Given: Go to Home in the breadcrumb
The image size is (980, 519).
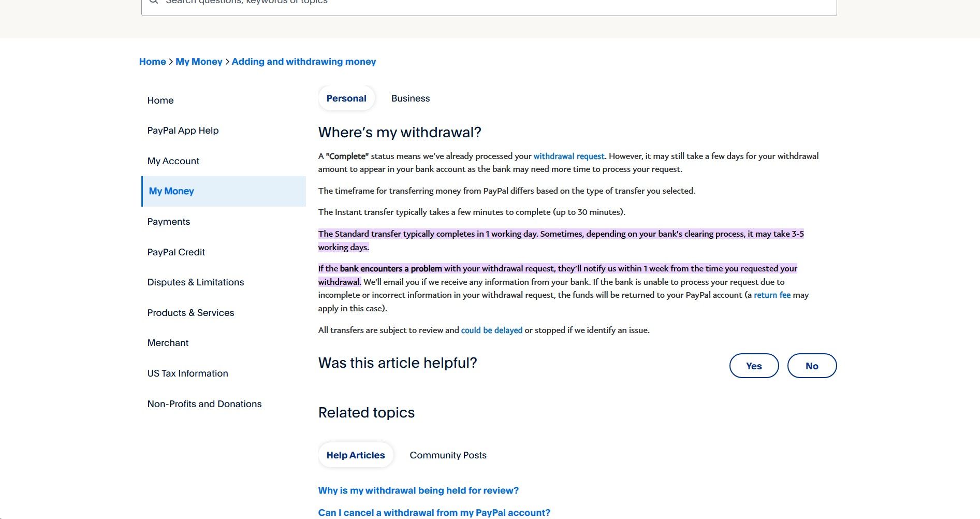Looking at the screenshot, I should [152, 62].
